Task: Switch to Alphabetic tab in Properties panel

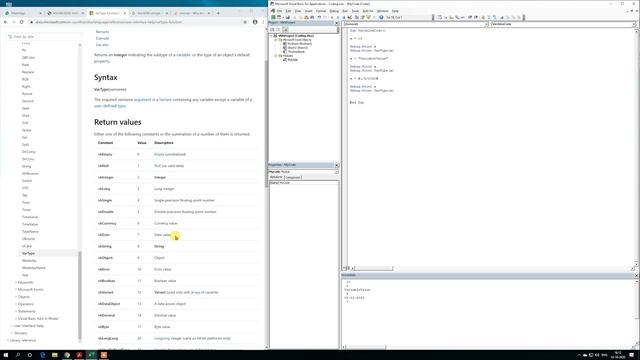Action: point(276,177)
